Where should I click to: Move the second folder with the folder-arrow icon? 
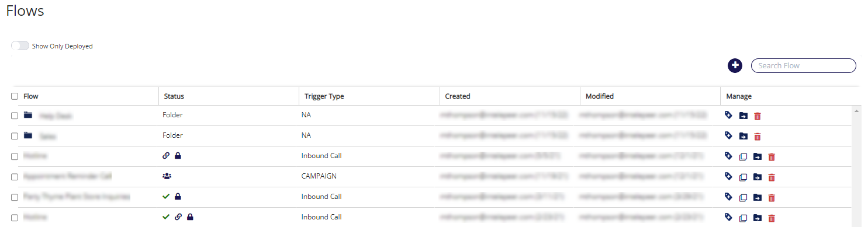point(743,136)
